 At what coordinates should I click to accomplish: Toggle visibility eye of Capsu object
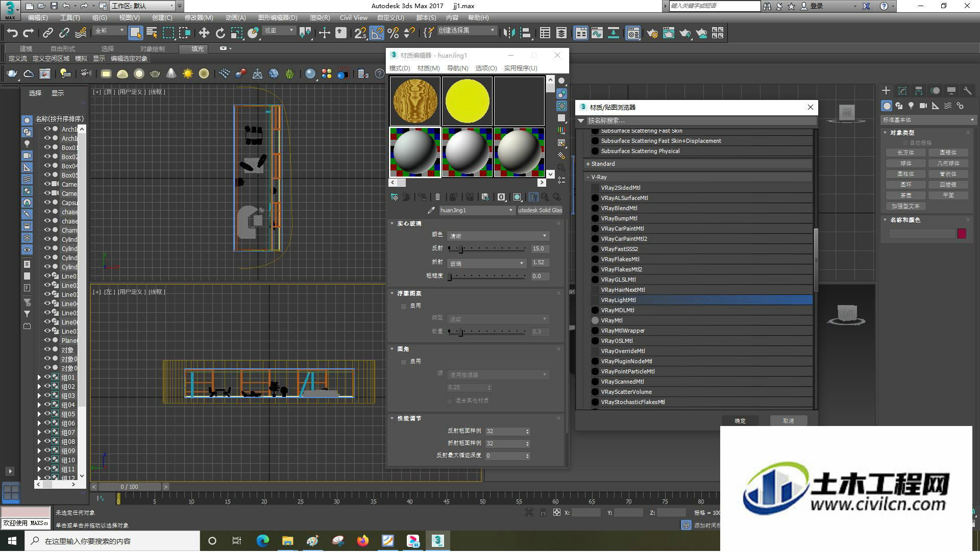pyautogui.click(x=47, y=203)
